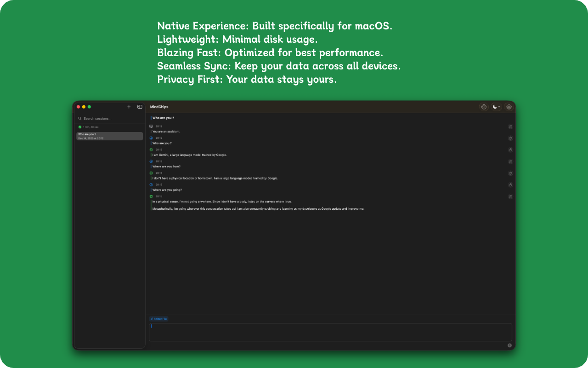Screen dimensions: 588x368
Task: Click the MindChips title in the toolbar
Action: [158, 107]
